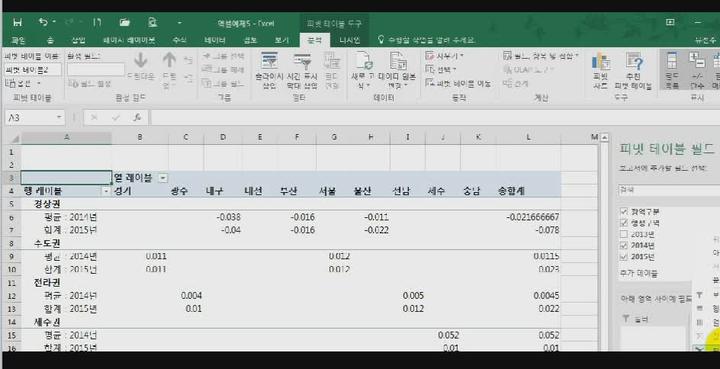720x369 pixels.
Task: Click the Insert Function fx icon
Action: [x=137, y=117]
